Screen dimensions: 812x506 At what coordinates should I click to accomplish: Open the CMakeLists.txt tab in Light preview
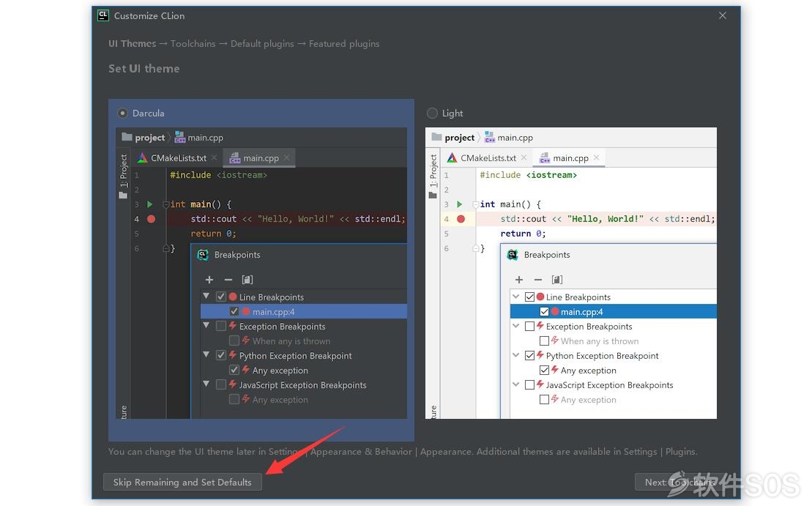point(488,157)
